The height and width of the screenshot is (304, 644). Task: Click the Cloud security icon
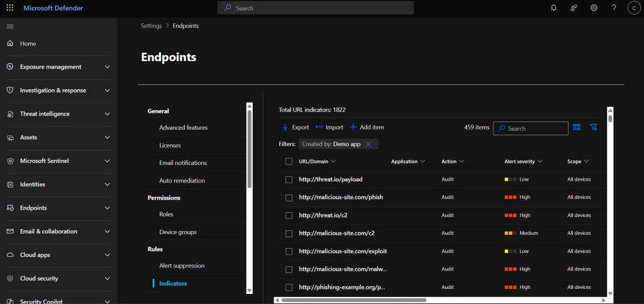10,279
